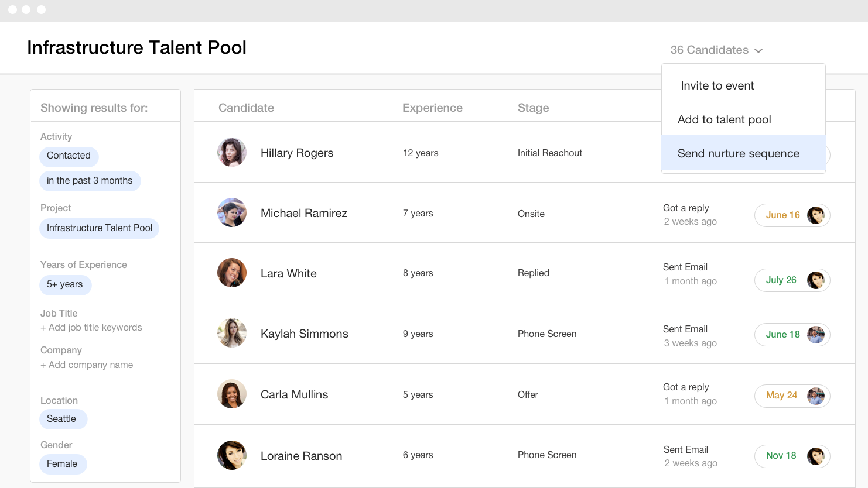Open Hillary Rogers candidate name

point(297,153)
